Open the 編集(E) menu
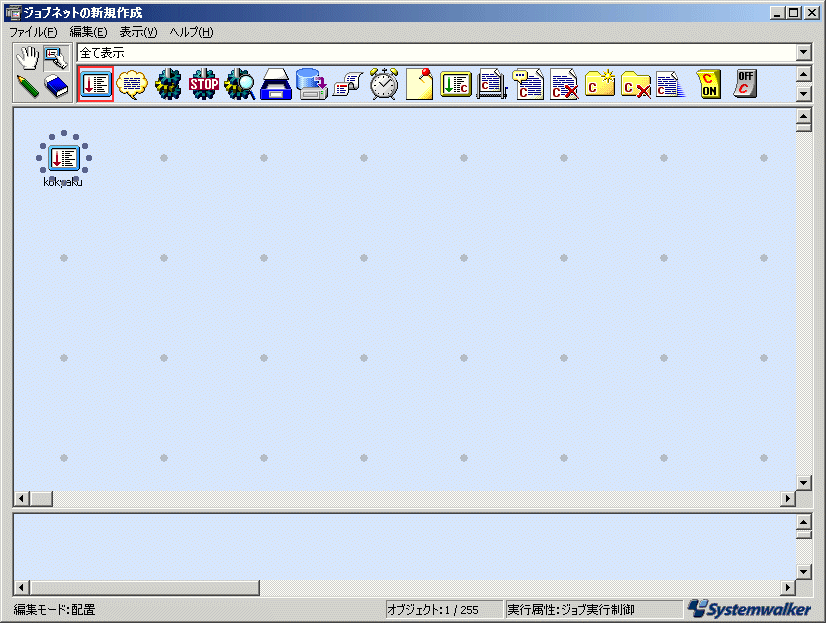The height and width of the screenshot is (623, 826). click(88, 32)
